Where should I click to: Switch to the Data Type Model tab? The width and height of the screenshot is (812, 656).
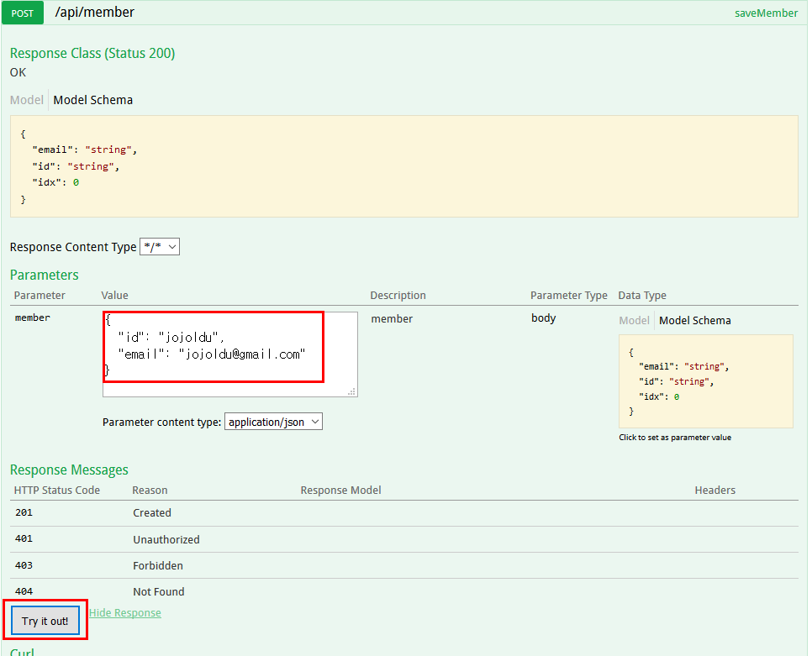[x=634, y=320]
